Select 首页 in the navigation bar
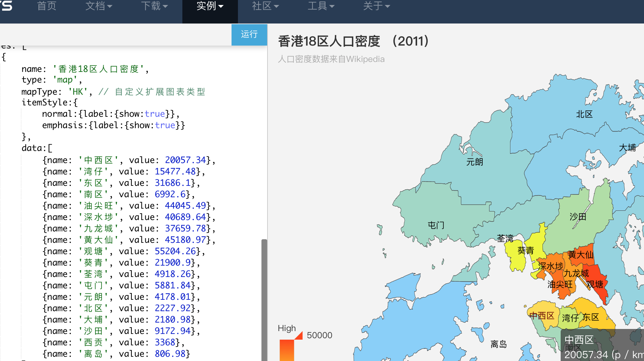Image resolution: width=644 pixels, height=361 pixels. pyautogui.click(x=46, y=6)
